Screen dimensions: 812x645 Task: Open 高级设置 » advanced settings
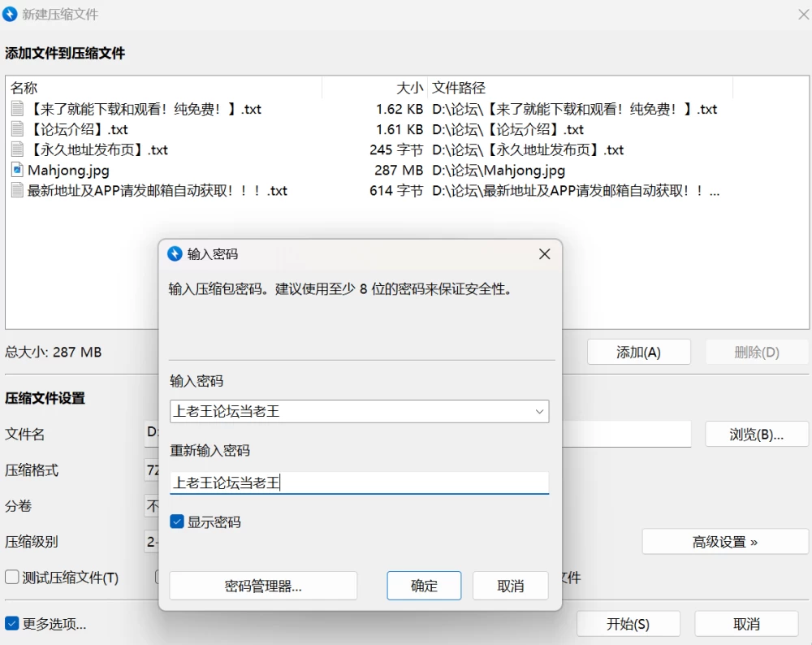pos(725,542)
